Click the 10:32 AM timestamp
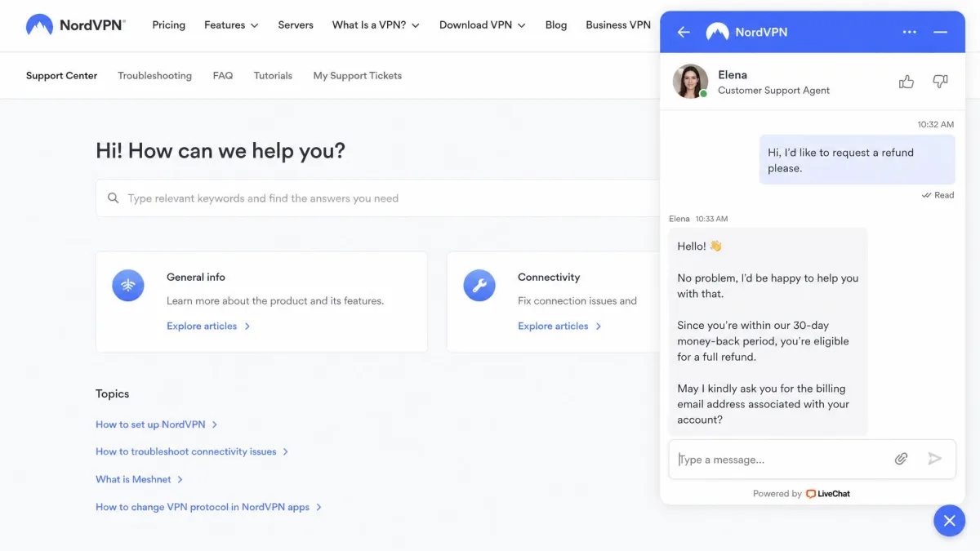The width and height of the screenshot is (980, 551). pyautogui.click(x=935, y=125)
